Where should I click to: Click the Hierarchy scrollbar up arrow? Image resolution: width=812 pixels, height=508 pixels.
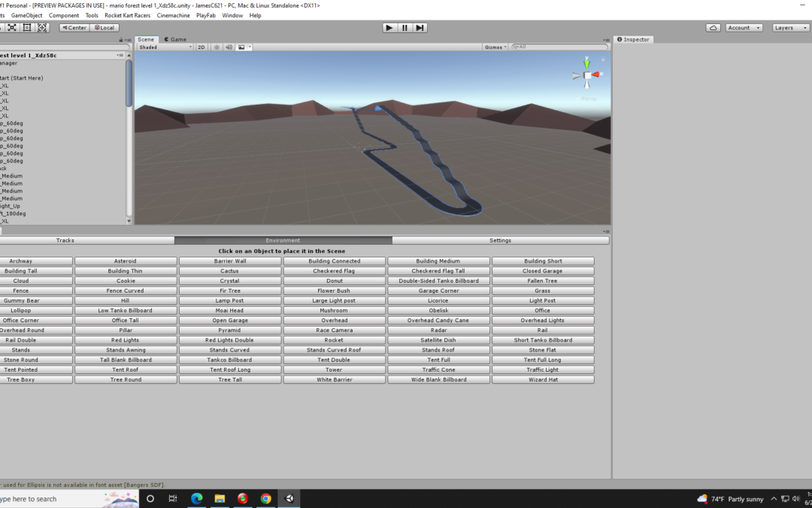coord(129,56)
